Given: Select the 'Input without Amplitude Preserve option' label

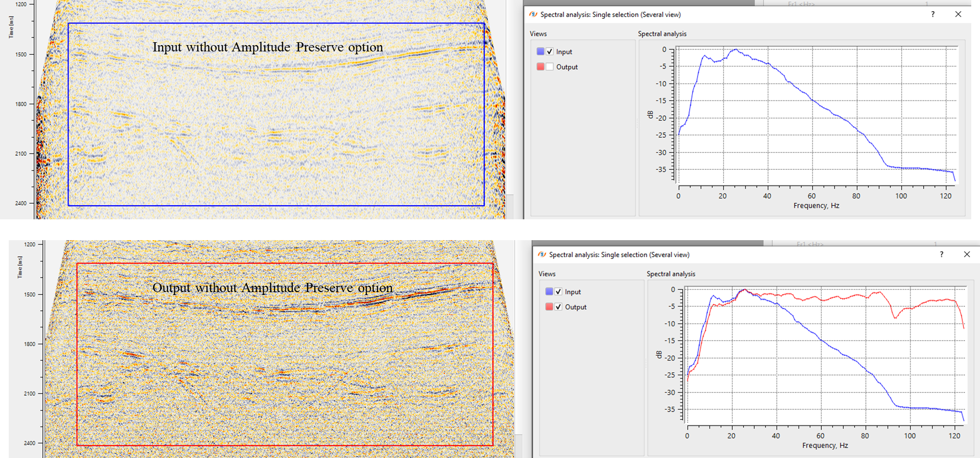Looking at the screenshot, I should (268, 47).
